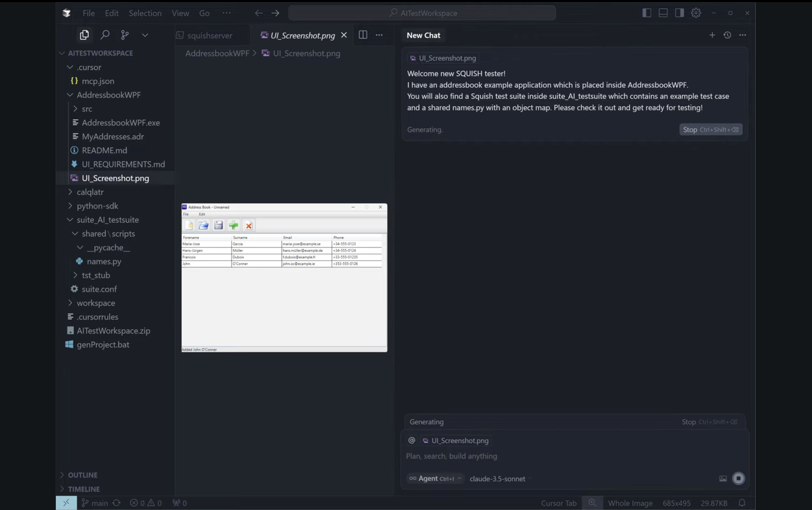Toggle the secondary sidebar visibility

[x=679, y=13]
